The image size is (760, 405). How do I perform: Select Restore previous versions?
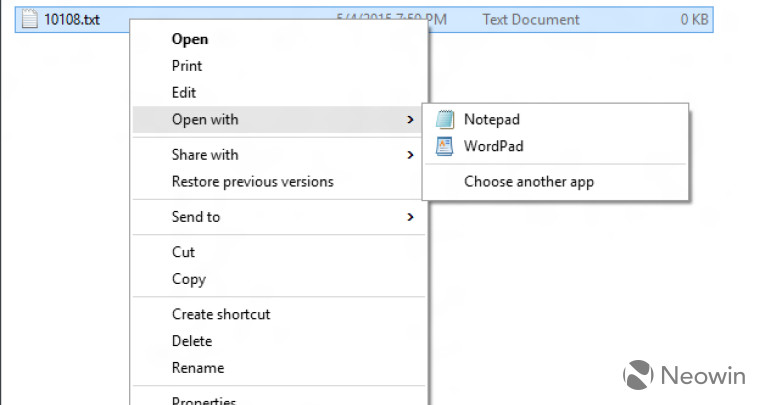(x=253, y=182)
